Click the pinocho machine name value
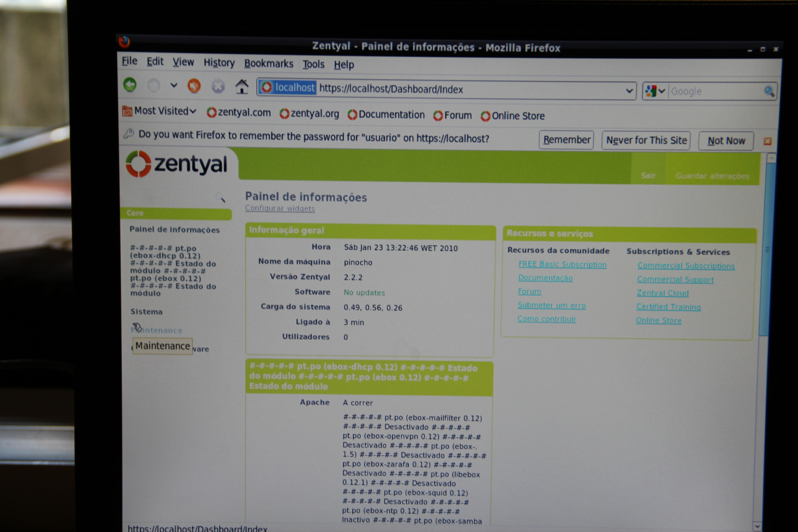The height and width of the screenshot is (532, 798). click(358, 263)
